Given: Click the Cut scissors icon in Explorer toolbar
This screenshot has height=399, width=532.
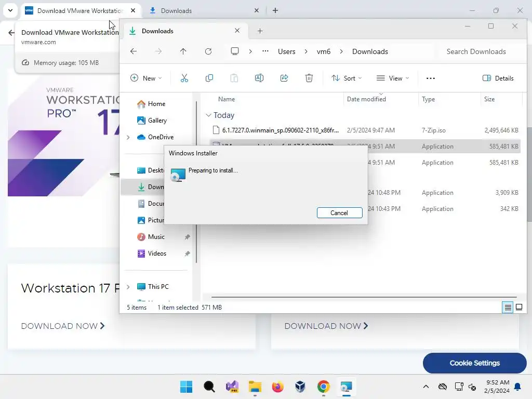Looking at the screenshot, I should (x=184, y=78).
